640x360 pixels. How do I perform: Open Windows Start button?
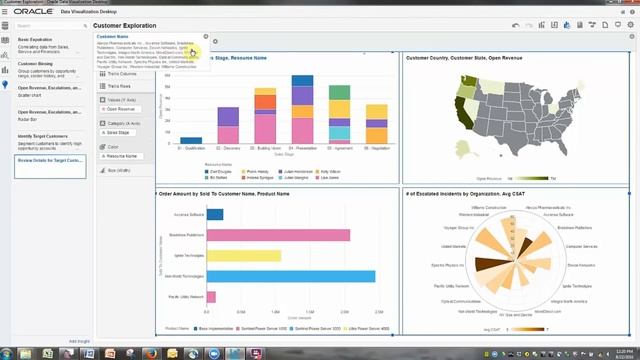(x=6, y=353)
